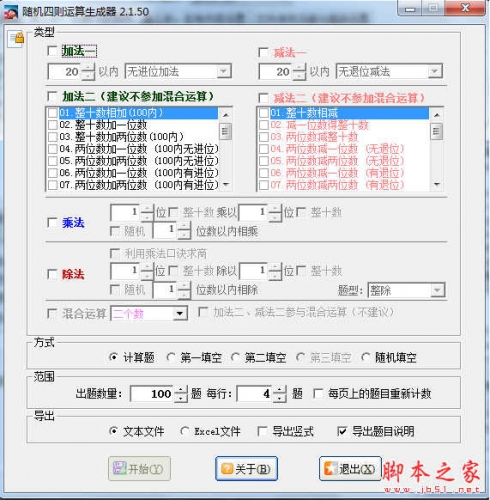Click the app icon in title bar

point(10,12)
